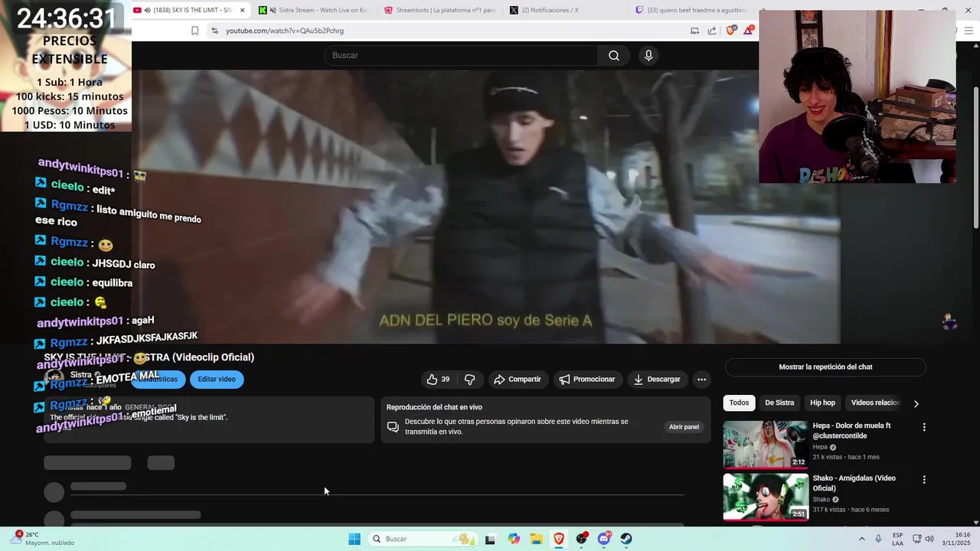The width and height of the screenshot is (980, 551).
Task: Click the 'Descargar' download button
Action: coord(657,379)
